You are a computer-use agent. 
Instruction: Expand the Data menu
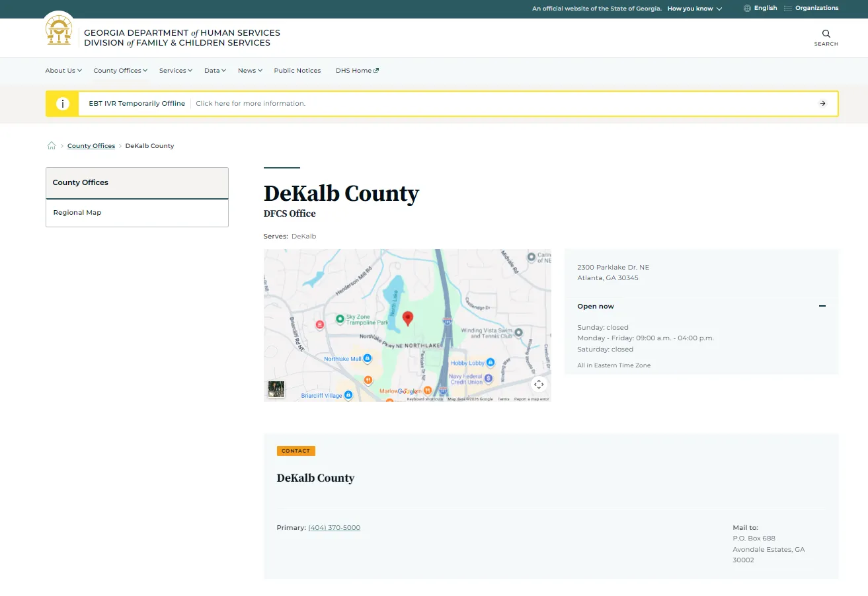point(216,71)
